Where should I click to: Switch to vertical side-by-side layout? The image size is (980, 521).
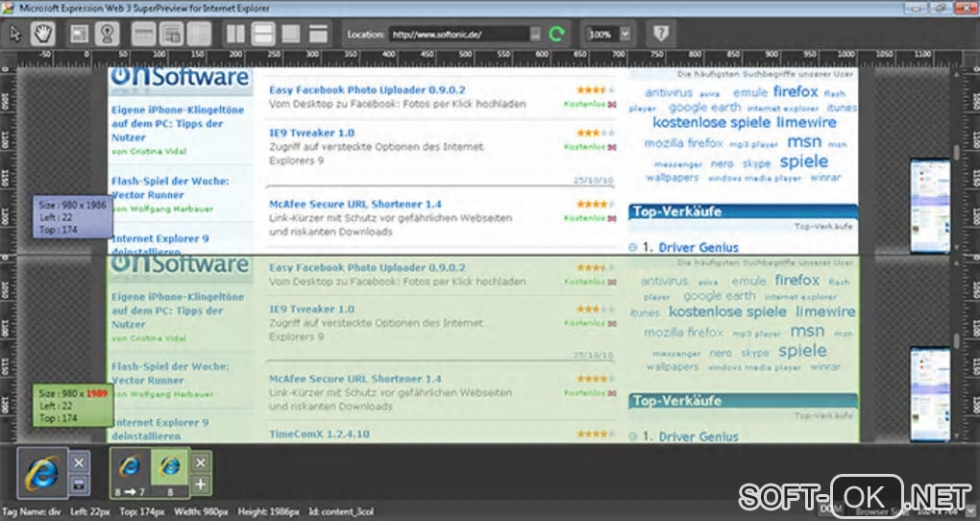[235, 34]
